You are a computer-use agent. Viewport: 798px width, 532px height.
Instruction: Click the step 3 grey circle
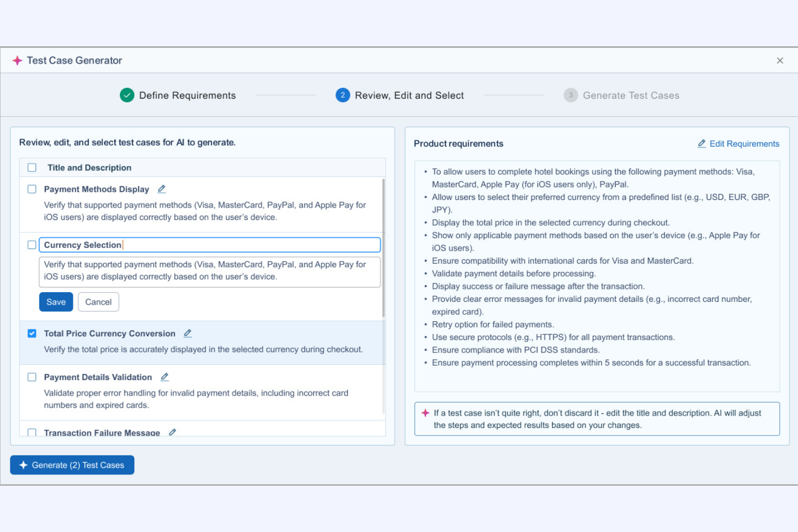coord(570,95)
